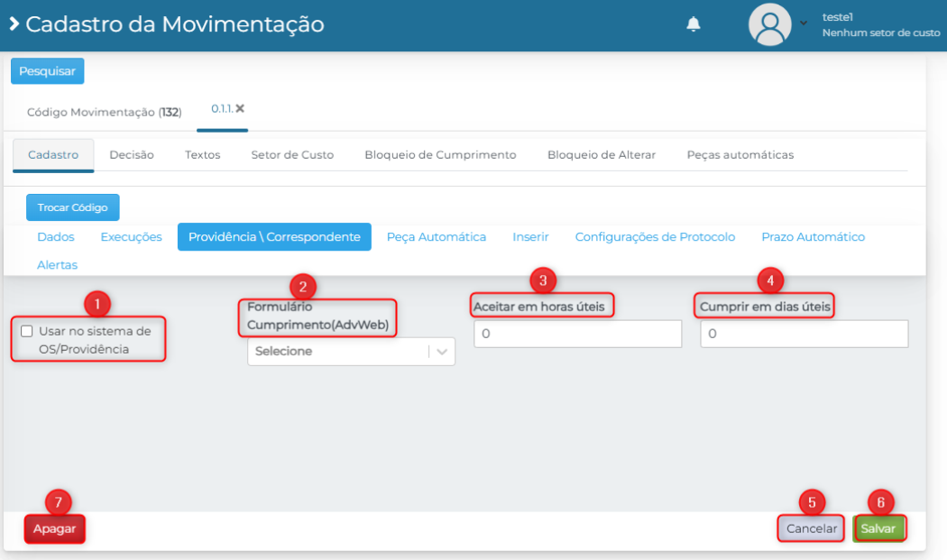Open Configurações de Protocolo sub-tab
947x560 pixels.
tap(655, 237)
